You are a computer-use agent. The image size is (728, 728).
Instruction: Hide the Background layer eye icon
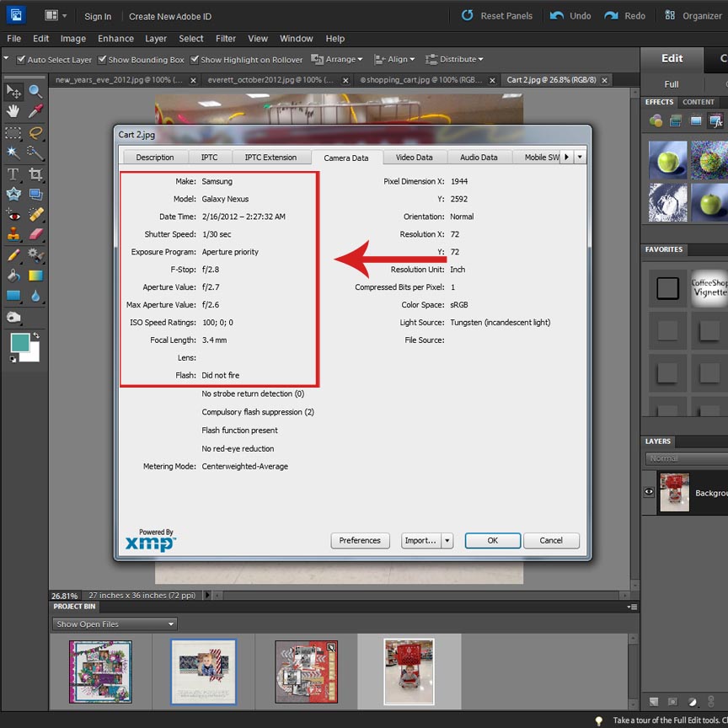(x=649, y=492)
